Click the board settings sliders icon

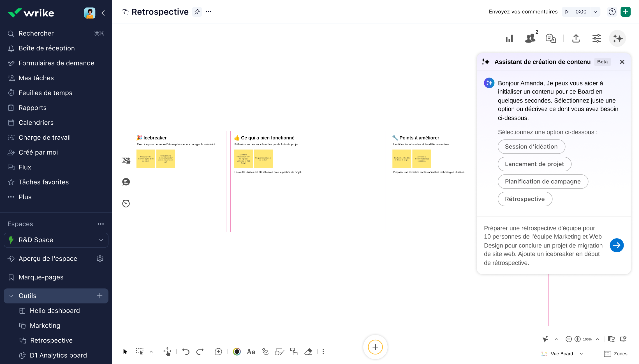[597, 38]
